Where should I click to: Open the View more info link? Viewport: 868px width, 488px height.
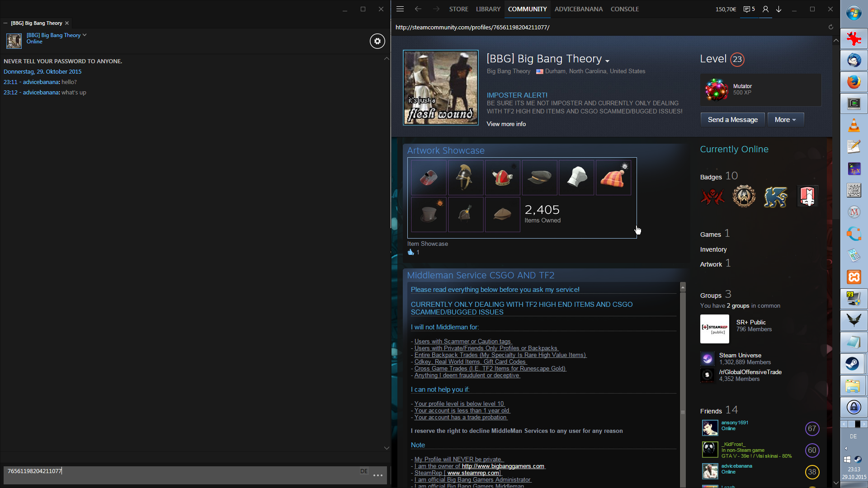click(x=506, y=124)
